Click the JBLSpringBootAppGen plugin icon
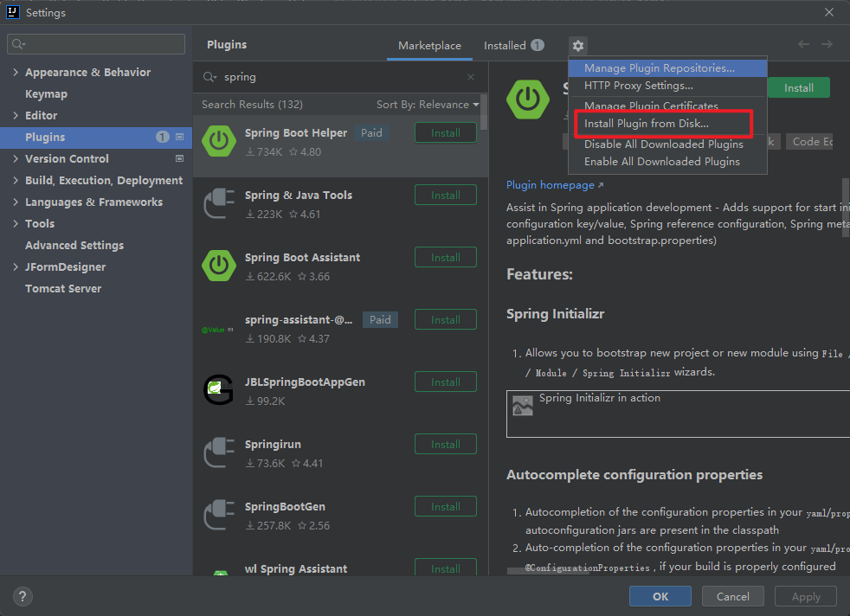 point(218,389)
